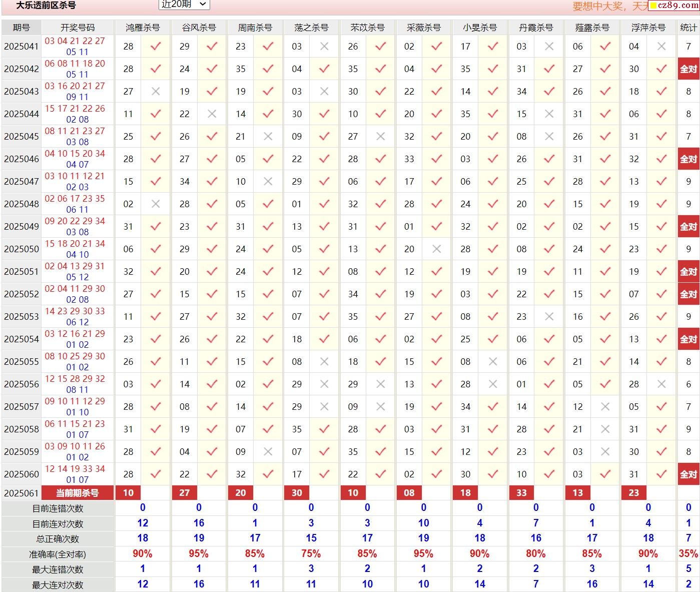This screenshot has height=592, width=700.
Task: Click the 总正确次数 row label
Action: pyautogui.click(x=58, y=539)
